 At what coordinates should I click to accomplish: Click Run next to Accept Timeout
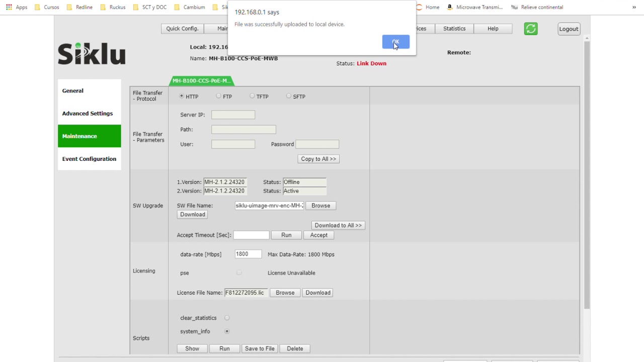pos(286,235)
